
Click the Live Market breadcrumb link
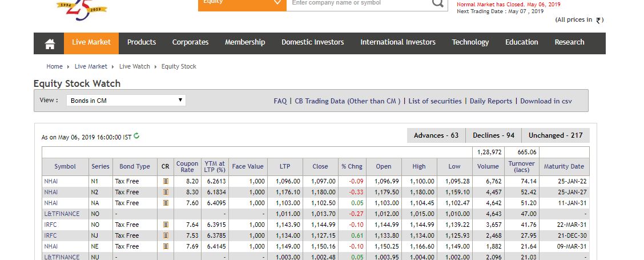(91, 66)
